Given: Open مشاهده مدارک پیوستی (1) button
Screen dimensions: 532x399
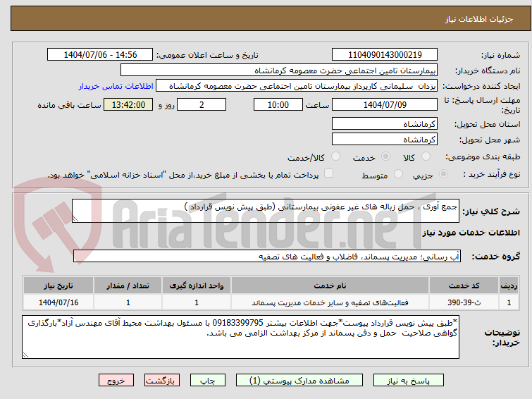Looking at the screenshot, I should [299, 381].
